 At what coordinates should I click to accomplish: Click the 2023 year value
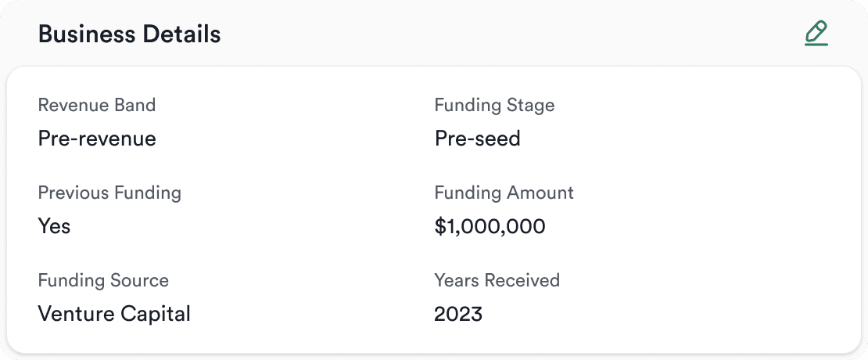(x=458, y=314)
